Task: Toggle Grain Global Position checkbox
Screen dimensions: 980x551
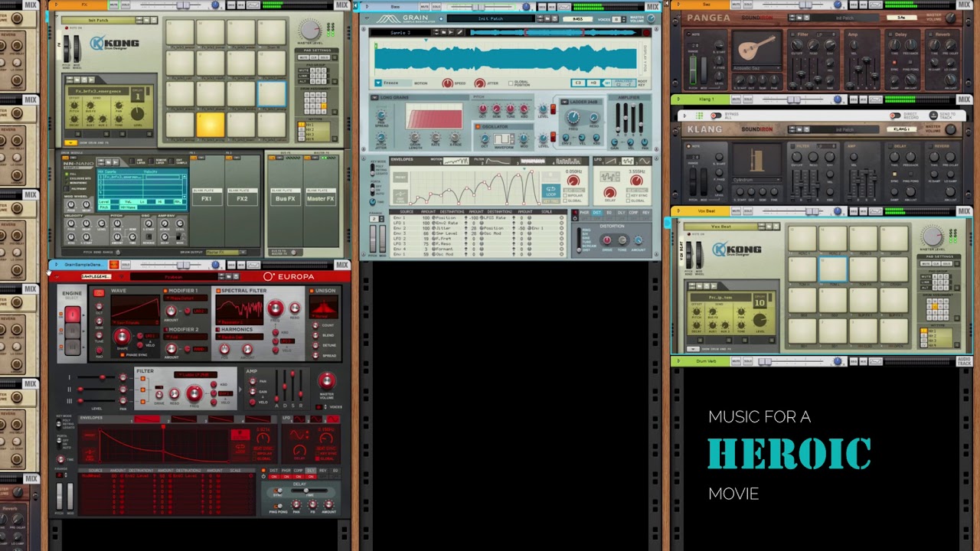Action: [x=511, y=83]
